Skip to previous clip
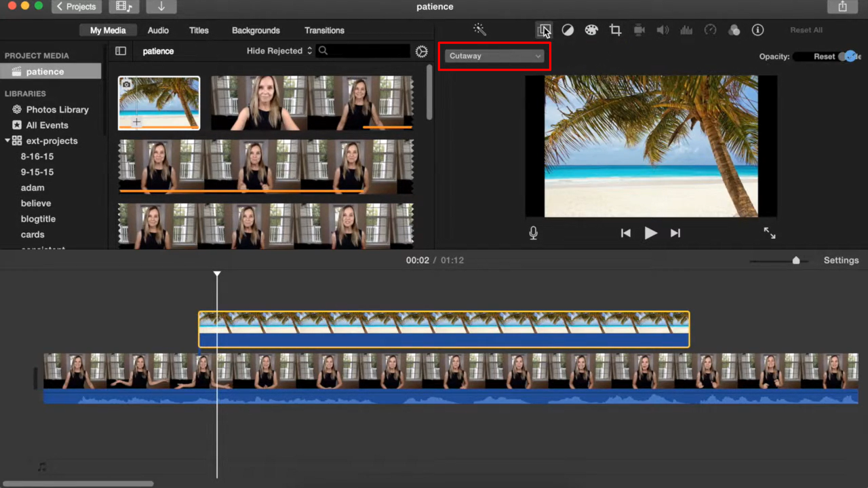Viewport: 868px width, 488px height. [626, 233]
